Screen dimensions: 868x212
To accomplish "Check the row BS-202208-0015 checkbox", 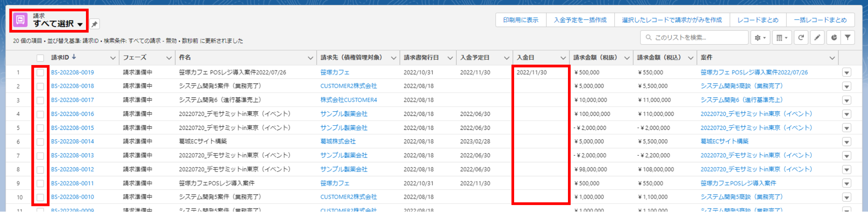I will [40, 128].
